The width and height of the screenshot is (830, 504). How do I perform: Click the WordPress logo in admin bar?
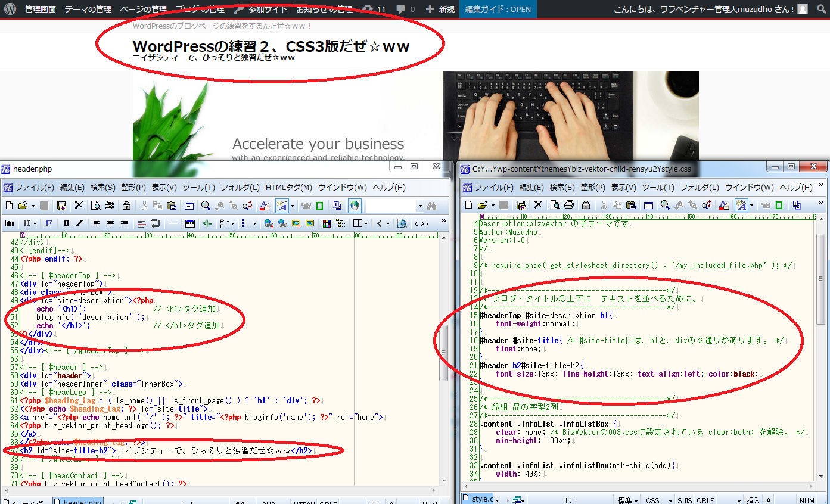10,9
